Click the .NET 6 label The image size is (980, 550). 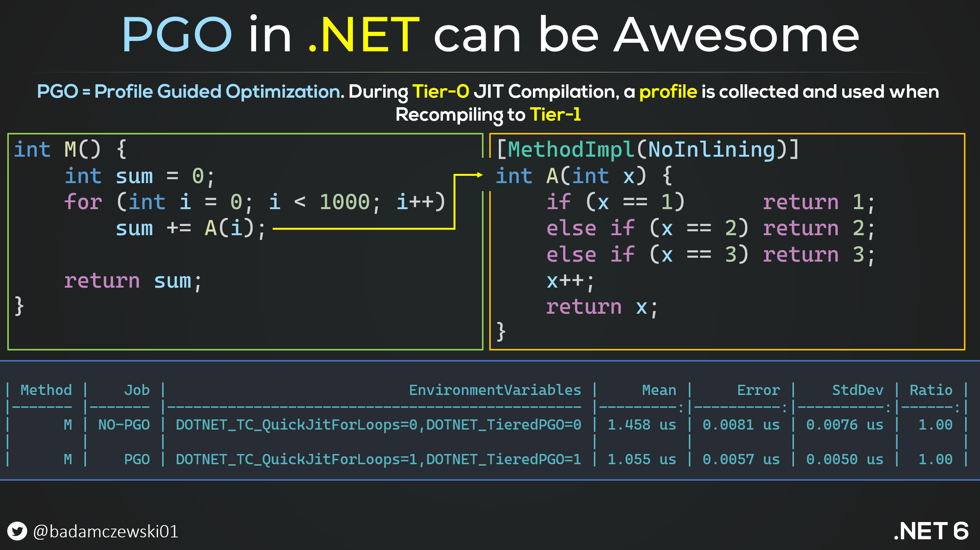click(931, 531)
